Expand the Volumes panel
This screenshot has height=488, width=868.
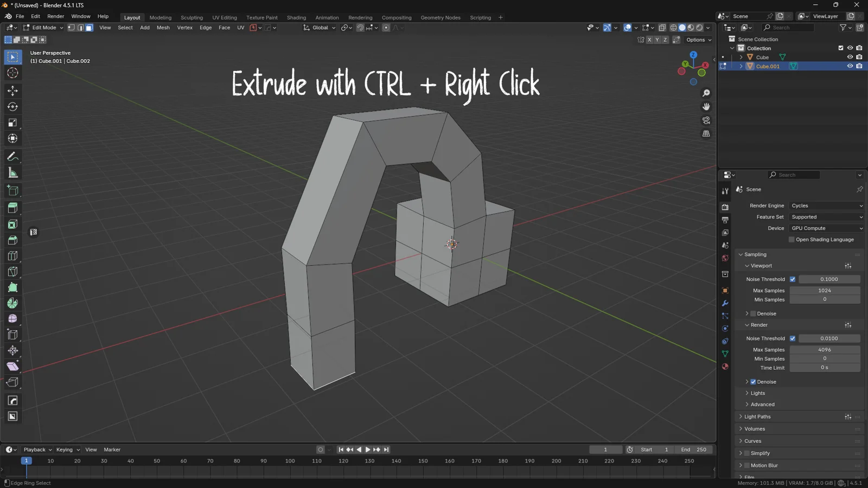tap(755, 429)
